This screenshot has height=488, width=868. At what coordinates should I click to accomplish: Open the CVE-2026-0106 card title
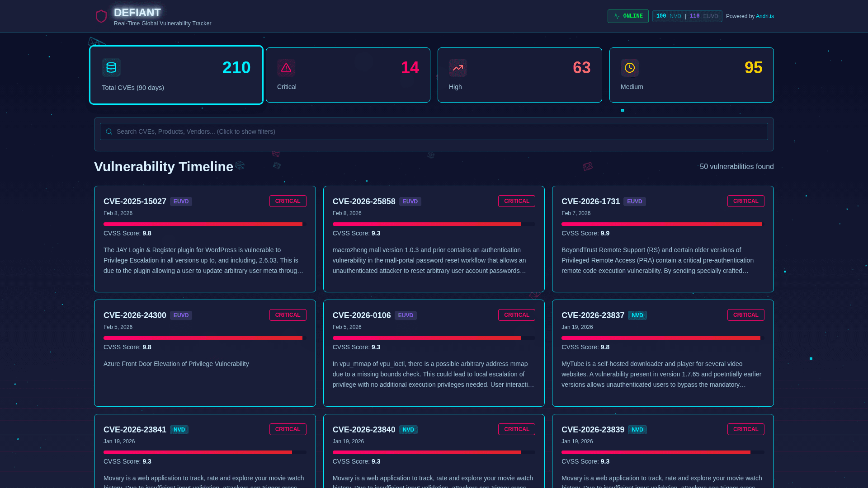pos(362,315)
